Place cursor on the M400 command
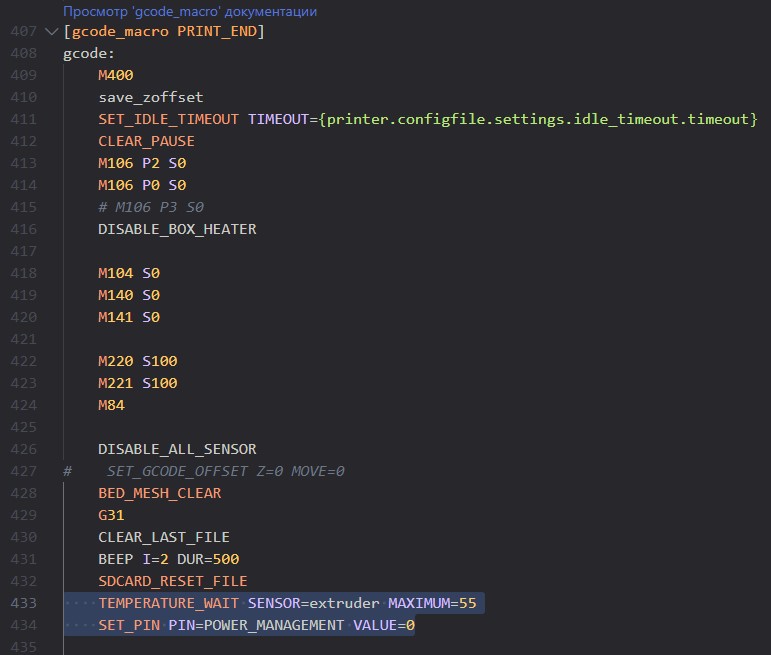Image resolution: width=771 pixels, height=655 pixels. (116, 76)
